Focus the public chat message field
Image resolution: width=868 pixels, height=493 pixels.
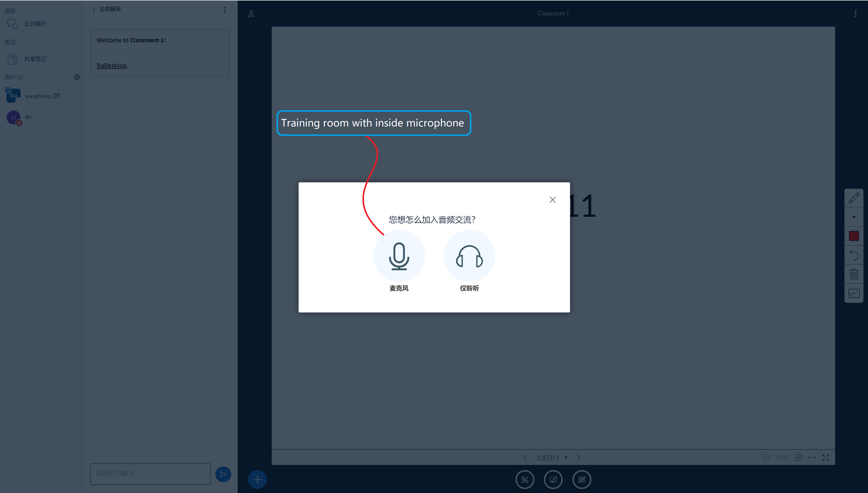150,473
